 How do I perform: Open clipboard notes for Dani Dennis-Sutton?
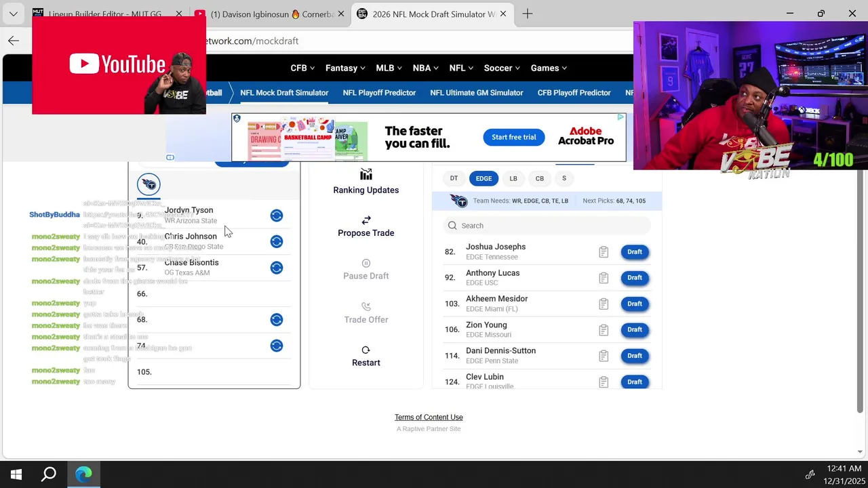tap(604, 356)
